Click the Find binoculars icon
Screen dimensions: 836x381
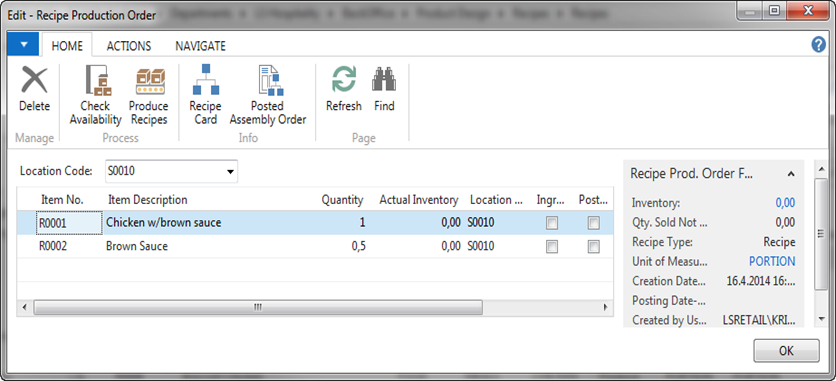tap(384, 80)
